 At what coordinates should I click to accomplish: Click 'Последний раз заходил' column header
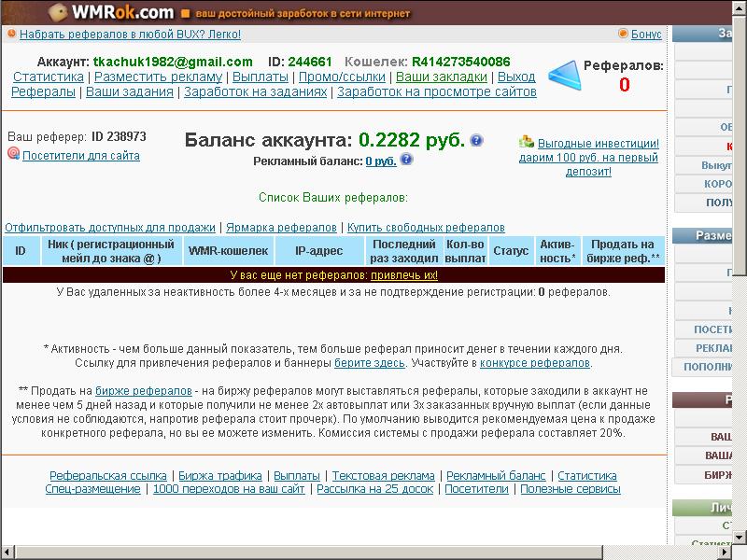[404, 251]
